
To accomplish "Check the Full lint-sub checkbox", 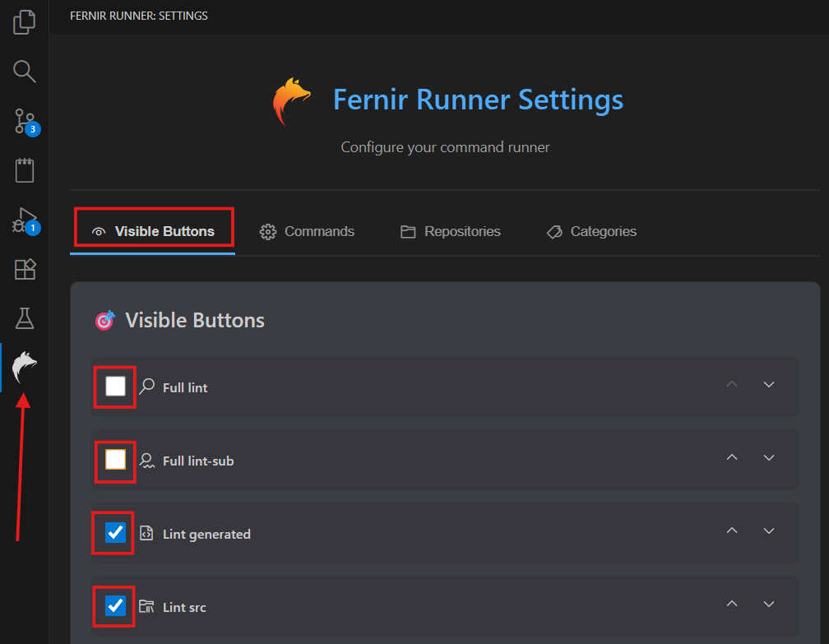I will point(115,460).
